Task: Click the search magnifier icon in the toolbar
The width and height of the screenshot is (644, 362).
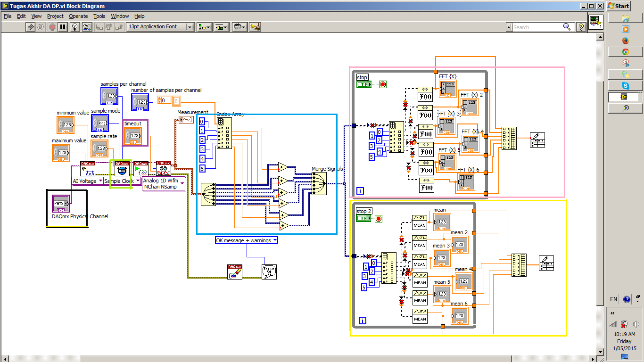Action: coord(567,27)
